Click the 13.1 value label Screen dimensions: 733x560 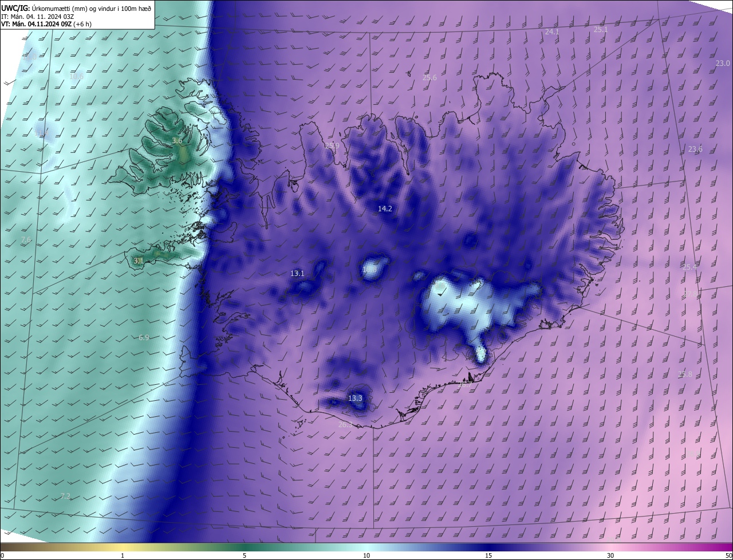(297, 274)
